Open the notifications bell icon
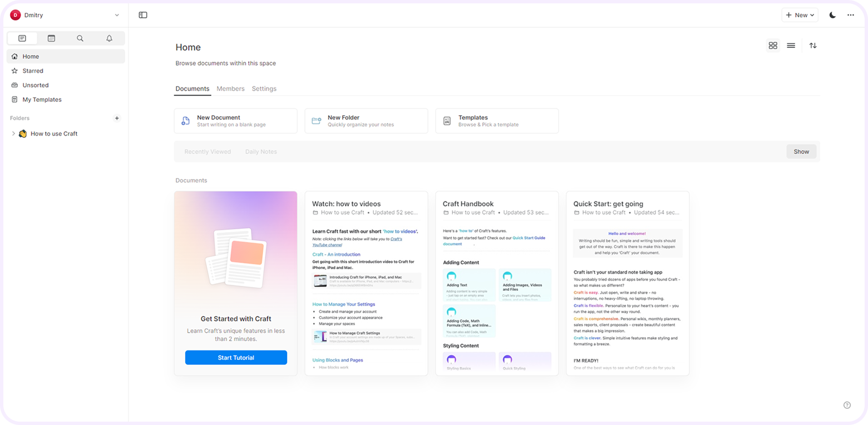Screen dimensions: 868x425 tap(109, 38)
